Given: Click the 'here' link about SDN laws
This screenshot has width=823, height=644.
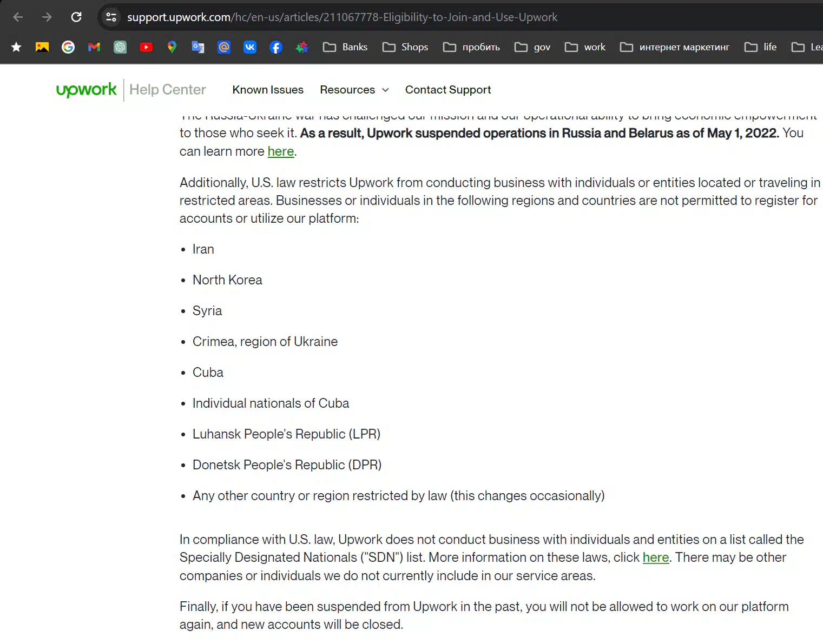Looking at the screenshot, I should [656, 557].
